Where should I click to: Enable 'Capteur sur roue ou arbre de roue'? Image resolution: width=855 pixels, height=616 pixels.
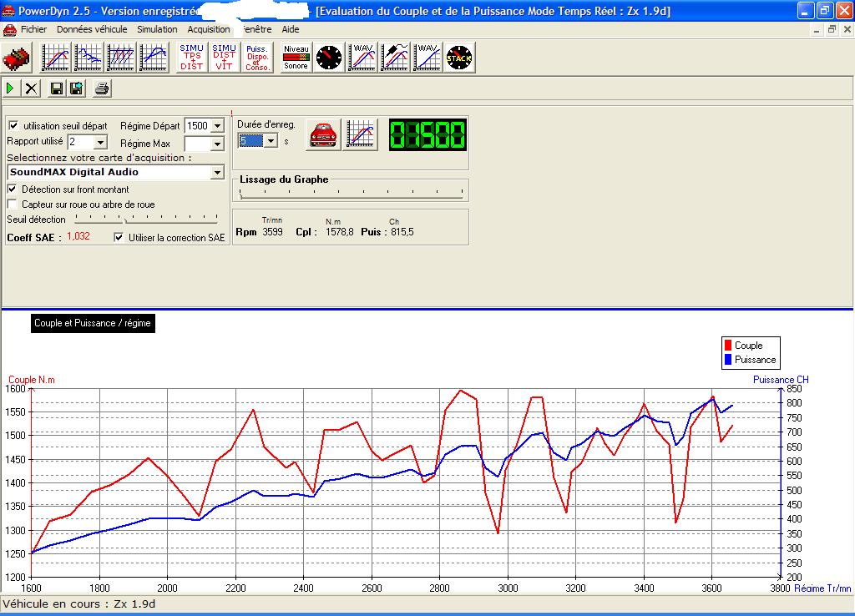[x=12, y=204]
